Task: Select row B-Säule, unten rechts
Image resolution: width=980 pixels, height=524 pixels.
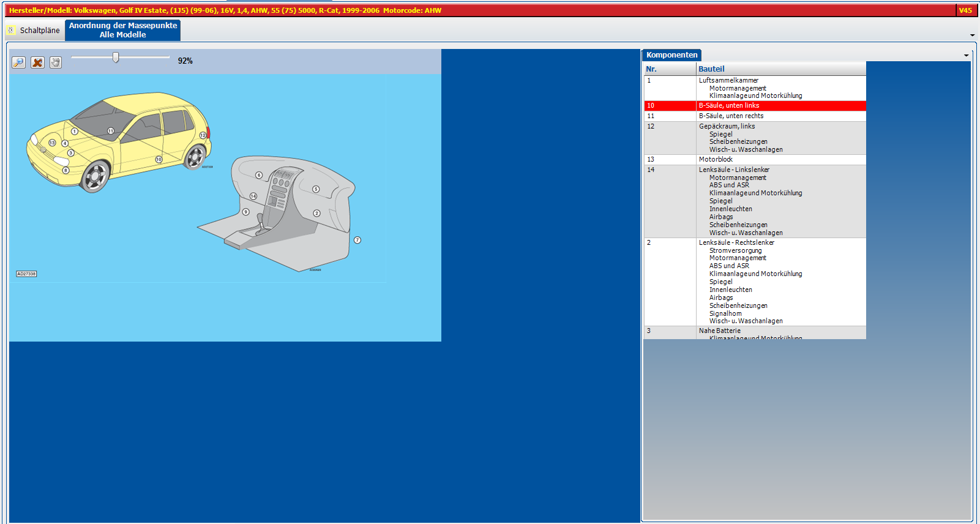Action: click(755, 116)
